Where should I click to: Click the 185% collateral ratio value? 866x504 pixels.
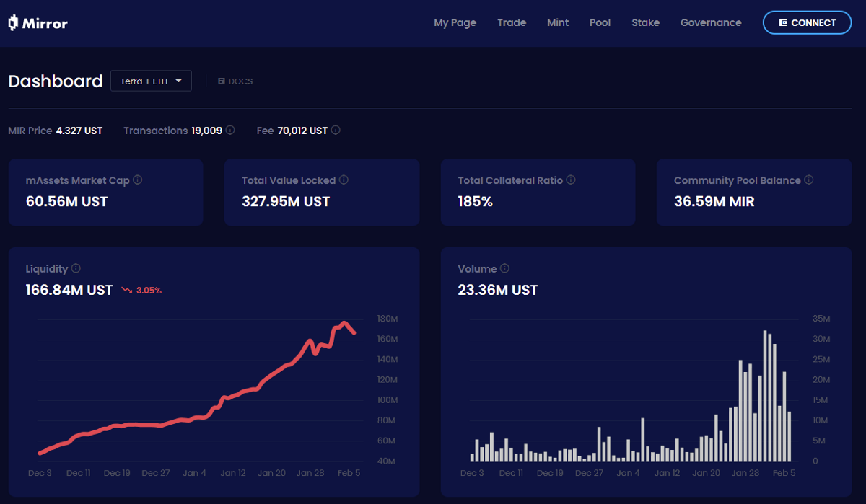(476, 202)
